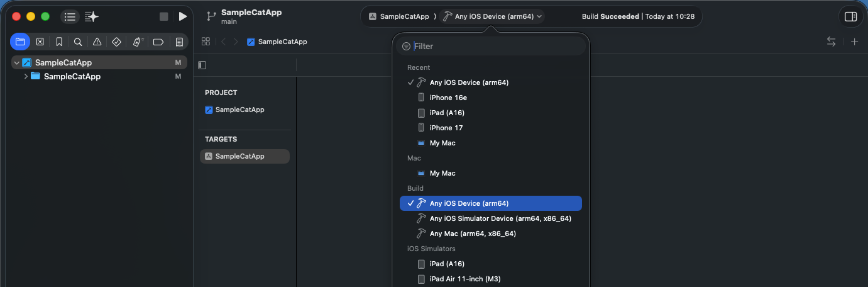Collapse the SampleCatApp project root
The image size is (868, 287).
16,62
